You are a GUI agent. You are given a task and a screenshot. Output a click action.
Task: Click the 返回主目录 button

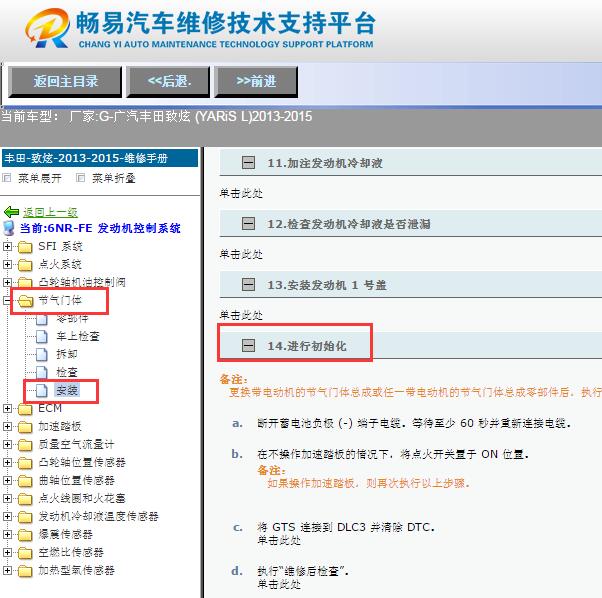(x=65, y=81)
